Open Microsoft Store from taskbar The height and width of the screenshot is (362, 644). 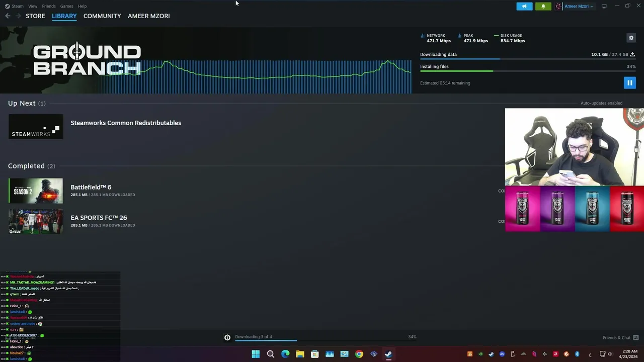(315, 354)
